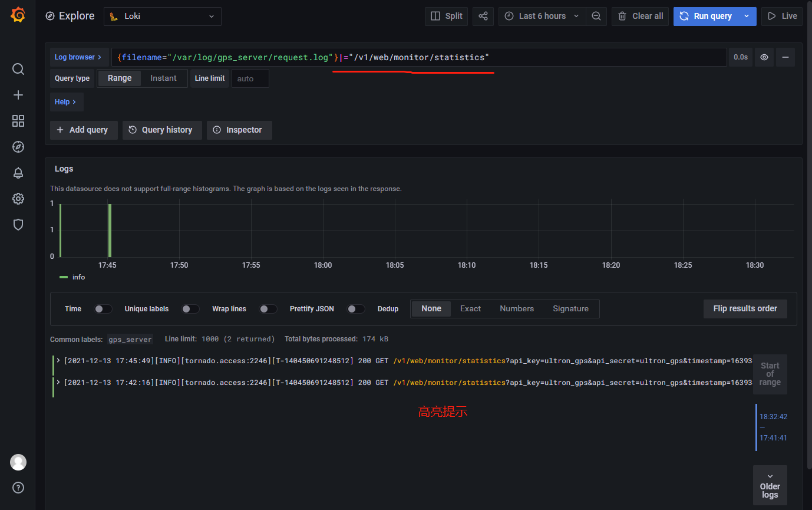Click the Flip results order button
This screenshot has width=812, height=510.
[745, 309]
